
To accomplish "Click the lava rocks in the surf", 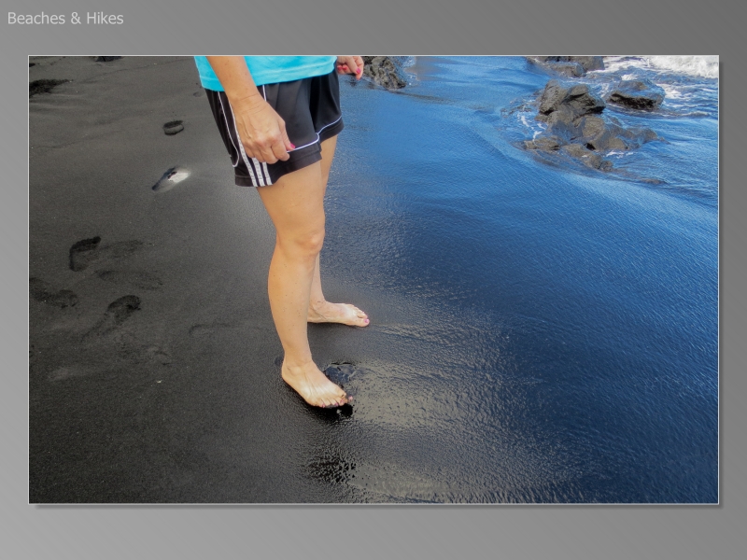I will 584,121.
